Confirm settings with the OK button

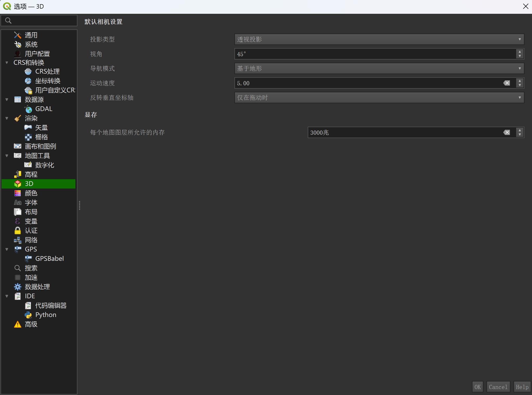pos(478,387)
